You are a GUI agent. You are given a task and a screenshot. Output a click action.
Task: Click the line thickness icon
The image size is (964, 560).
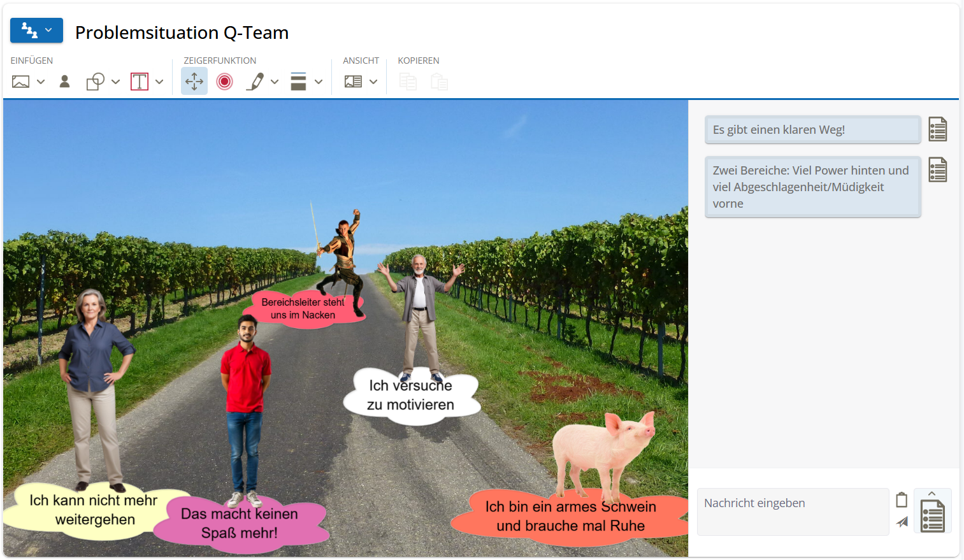click(298, 82)
